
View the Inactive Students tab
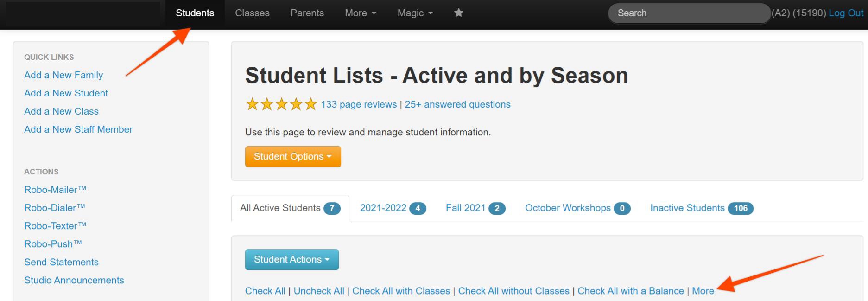pyautogui.click(x=701, y=208)
